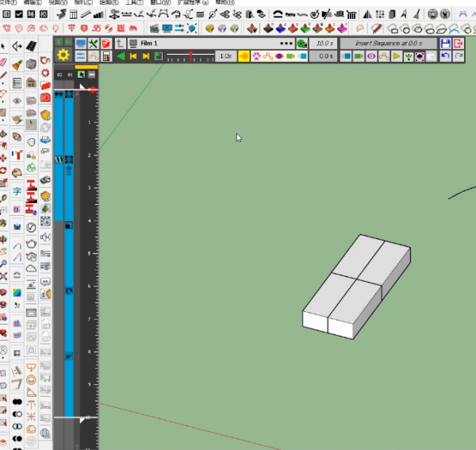Click the cloud icon in left toolbar
The height and width of the screenshot is (450, 476).
[31, 269]
